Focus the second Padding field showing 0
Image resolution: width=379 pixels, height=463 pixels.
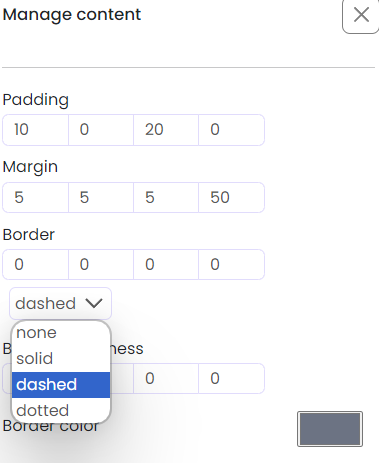(x=101, y=130)
